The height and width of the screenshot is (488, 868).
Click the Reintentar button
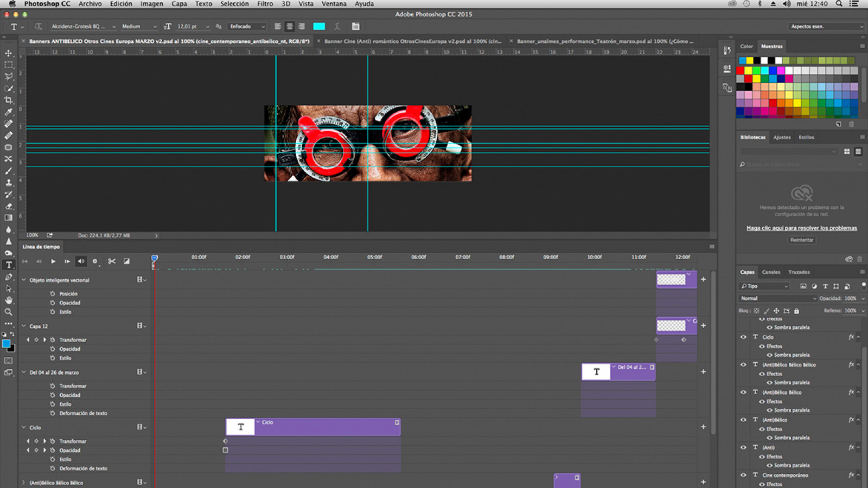(x=802, y=240)
